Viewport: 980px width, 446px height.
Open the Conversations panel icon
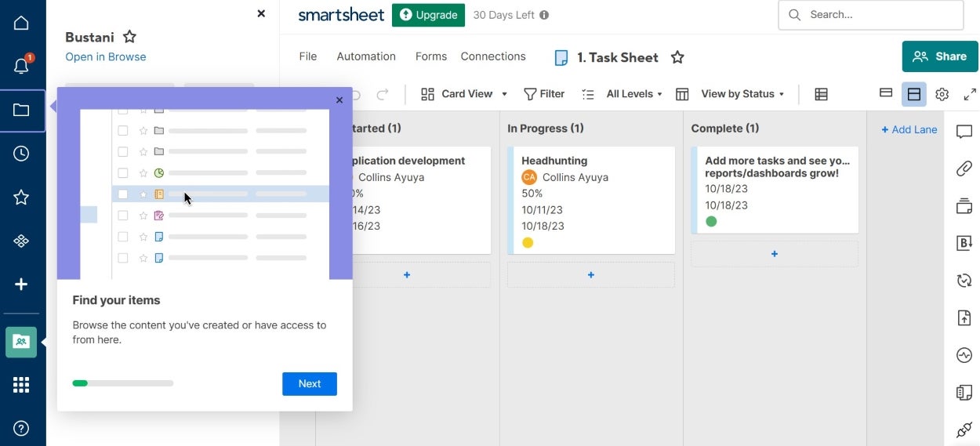pos(964,132)
